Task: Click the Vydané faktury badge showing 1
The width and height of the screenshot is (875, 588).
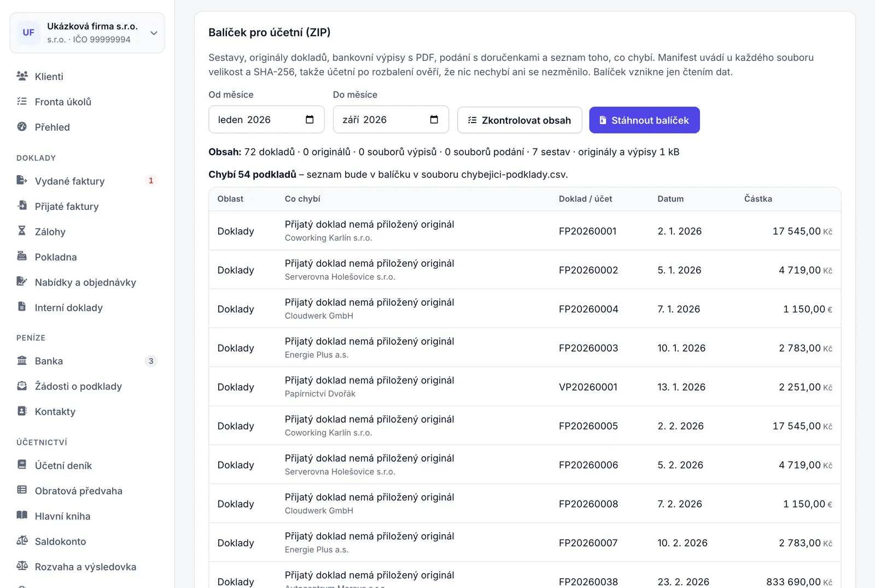Action: [151, 181]
